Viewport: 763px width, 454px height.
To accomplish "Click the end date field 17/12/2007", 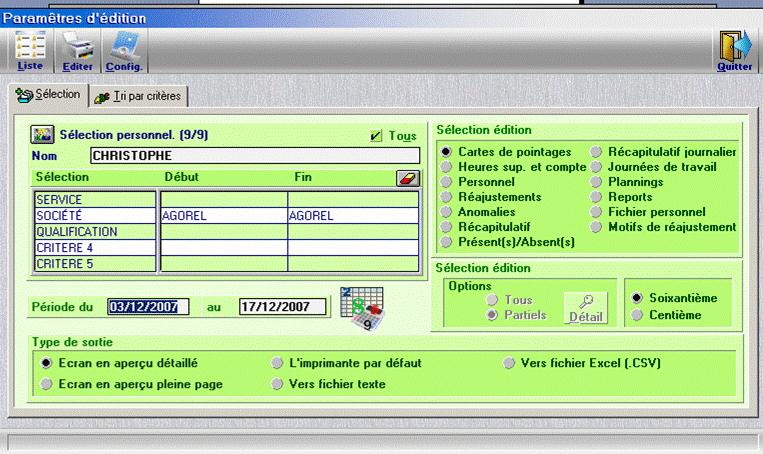I will tap(282, 307).
